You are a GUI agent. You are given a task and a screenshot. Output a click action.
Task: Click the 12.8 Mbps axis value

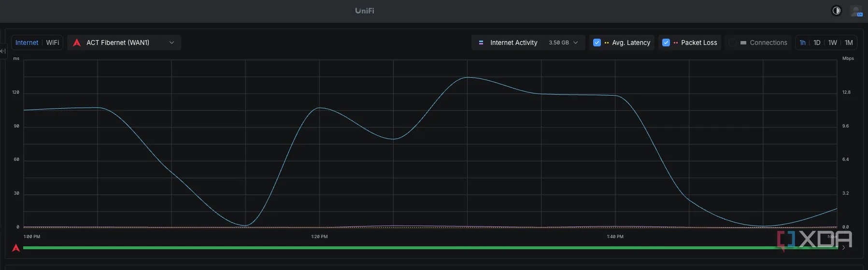coord(846,92)
